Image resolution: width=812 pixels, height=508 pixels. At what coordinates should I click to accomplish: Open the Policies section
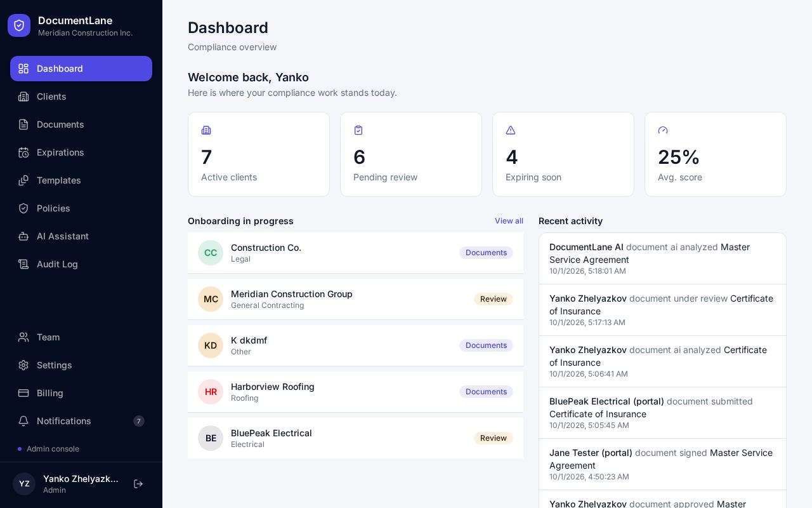click(x=81, y=208)
